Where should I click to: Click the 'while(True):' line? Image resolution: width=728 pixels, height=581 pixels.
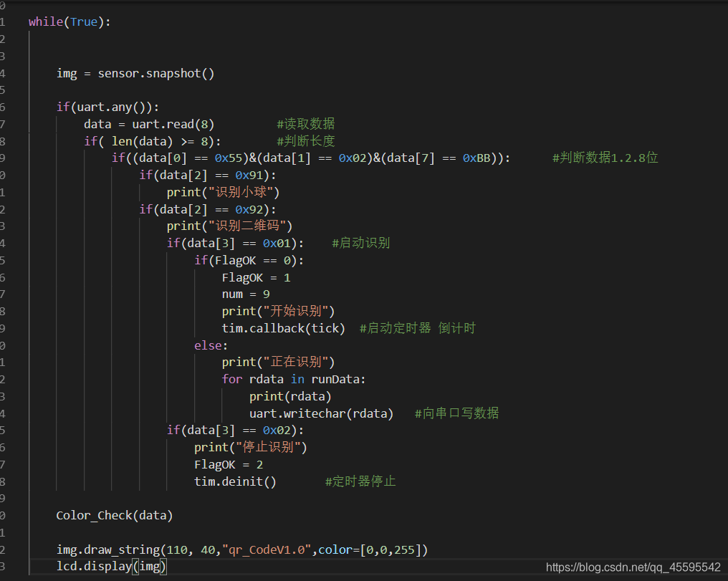point(70,21)
